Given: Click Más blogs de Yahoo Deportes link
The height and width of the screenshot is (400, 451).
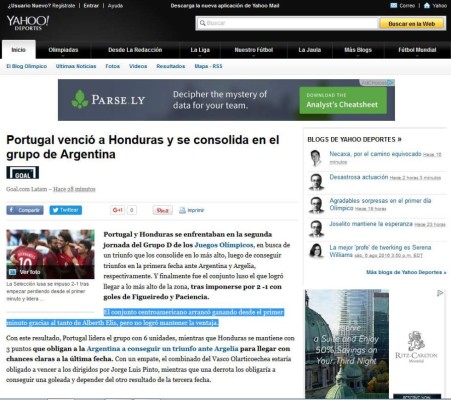Looking at the screenshot, I should [406, 272].
